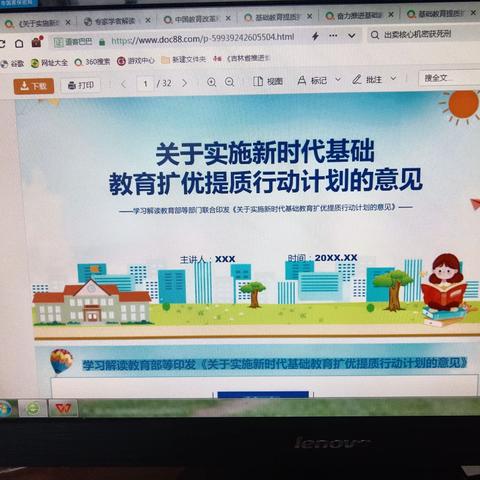Screen dimensions: 480x480
Task: Close the 中国教育改革 tab
Action: click(x=228, y=18)
